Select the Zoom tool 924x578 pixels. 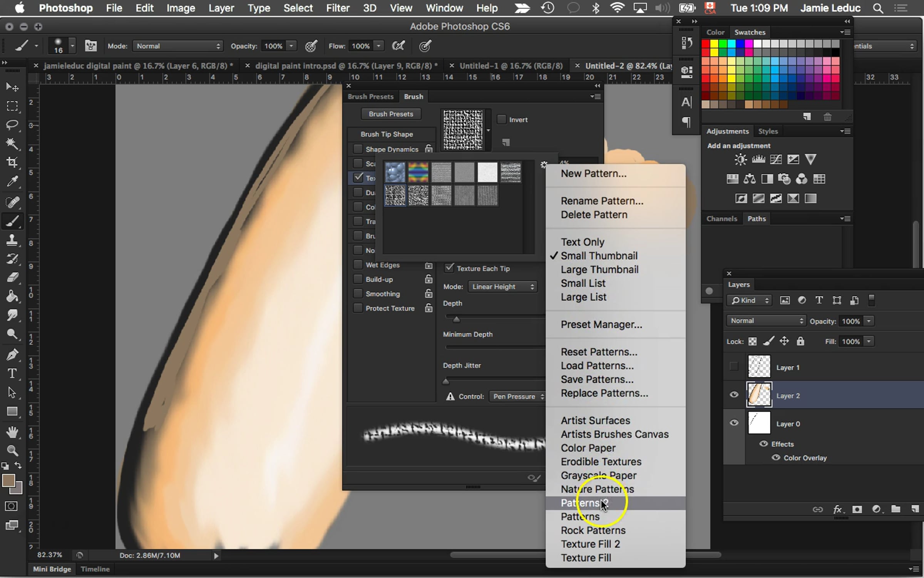(x=12, y=450)
